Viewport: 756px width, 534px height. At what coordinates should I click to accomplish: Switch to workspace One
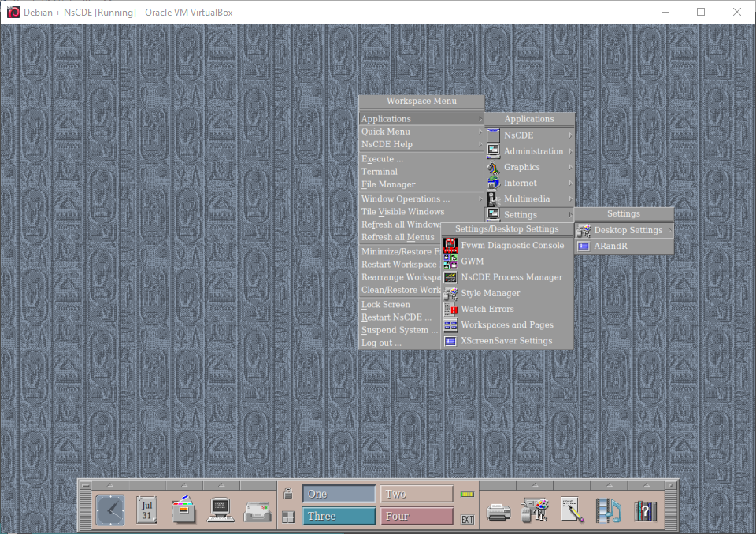tap(339, 494)
